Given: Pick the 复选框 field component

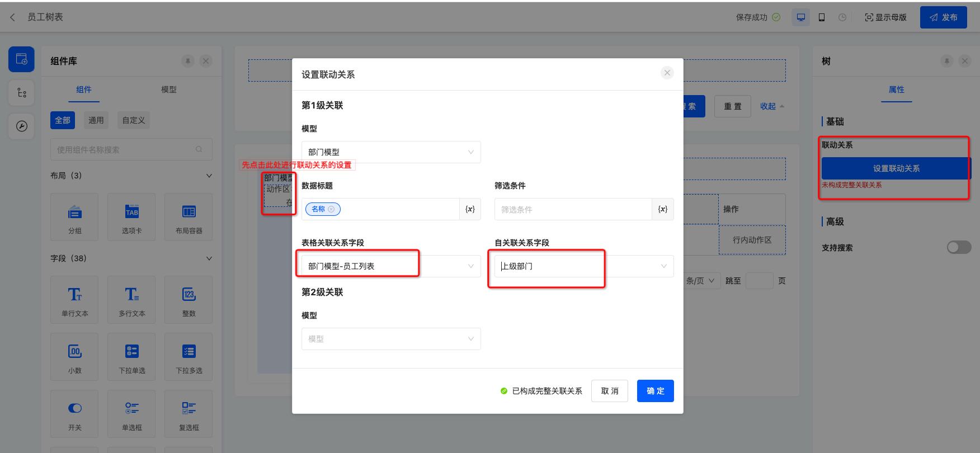Looking at the screenshot, I should tap(189, 414).
